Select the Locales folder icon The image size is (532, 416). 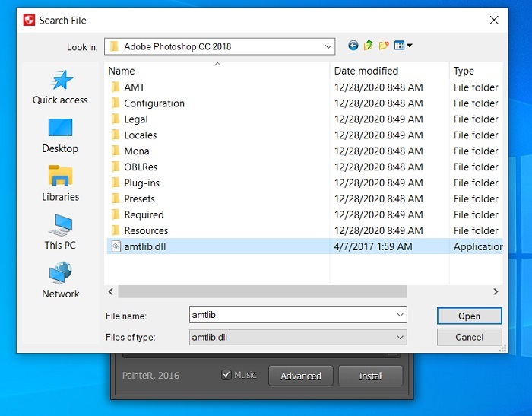tap(116, 135)
